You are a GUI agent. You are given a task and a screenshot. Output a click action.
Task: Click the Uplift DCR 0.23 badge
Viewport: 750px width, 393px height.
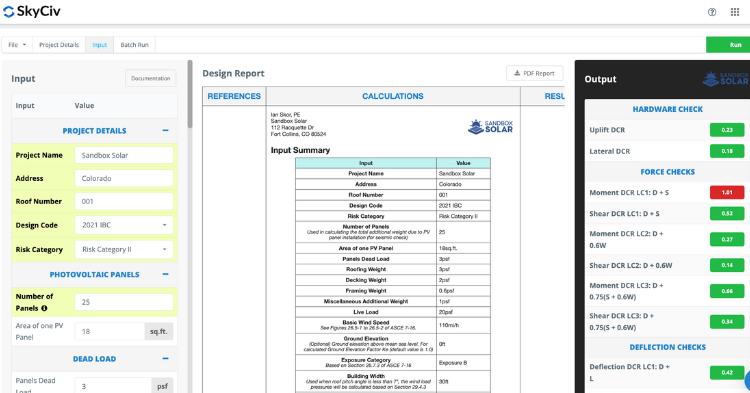727,130
